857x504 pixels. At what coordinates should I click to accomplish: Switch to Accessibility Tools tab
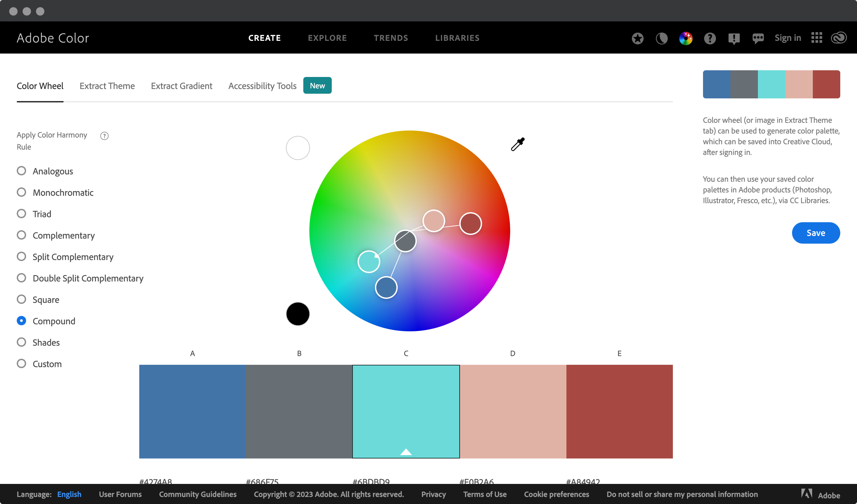pos(262,85)
